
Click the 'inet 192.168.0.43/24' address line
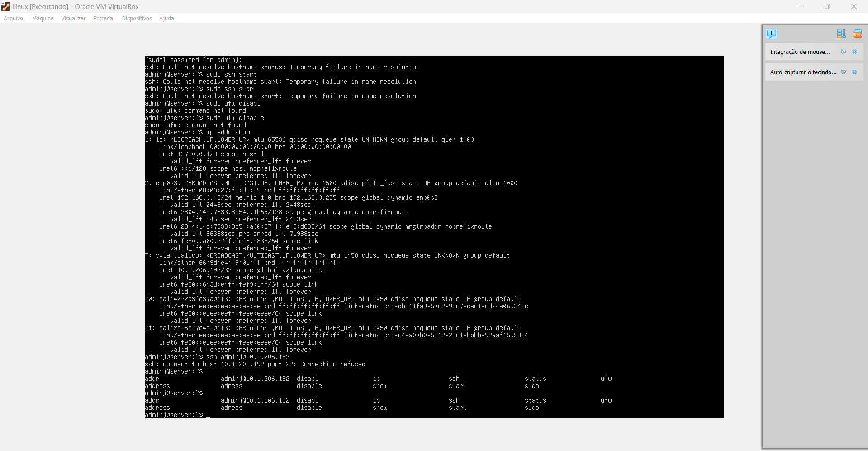point(299,197)
